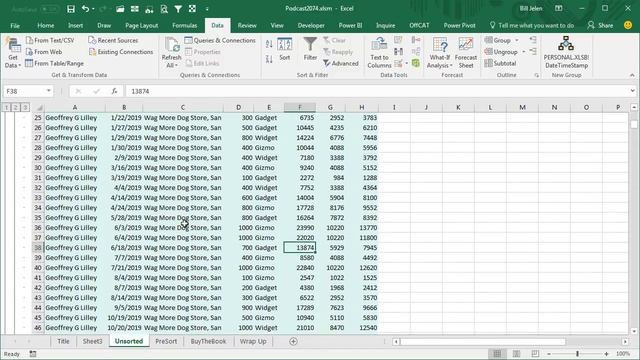Open the What-If Analysis dropdown
The height and width of the screenshot is (360, 640).
pos(440,53)
